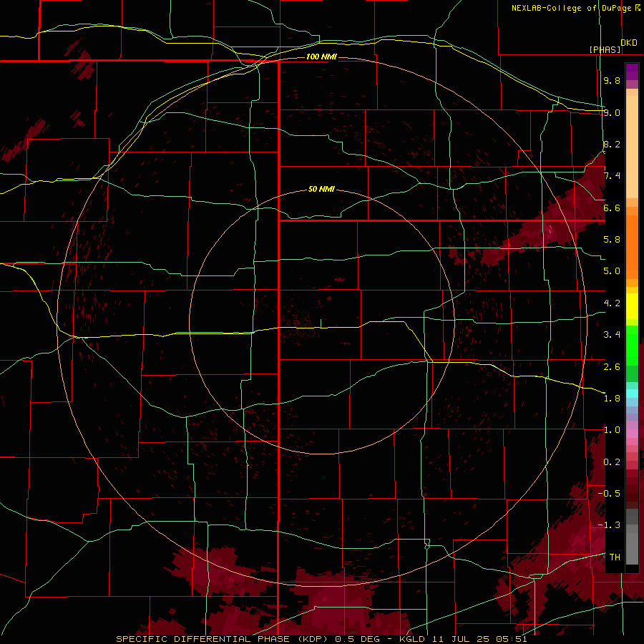
Task: Pick the peach segment of the color scale
Action: pos(632,147)
